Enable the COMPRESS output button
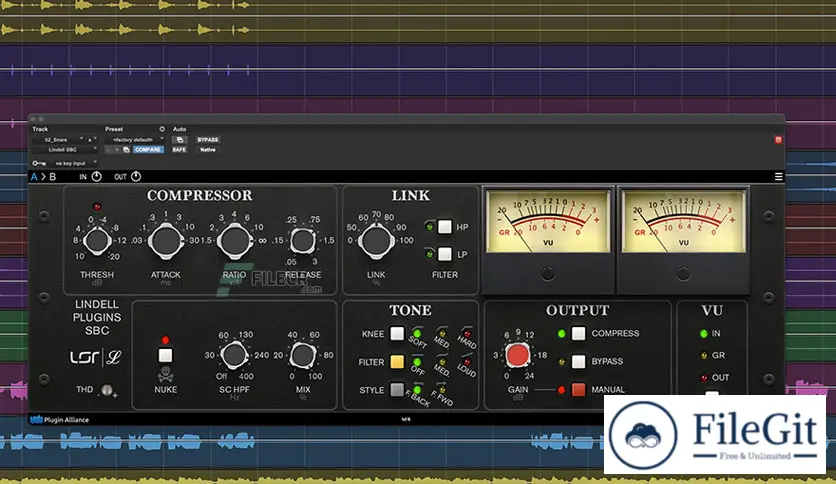This screenshot has height=484, width=836. coord(578,334)
